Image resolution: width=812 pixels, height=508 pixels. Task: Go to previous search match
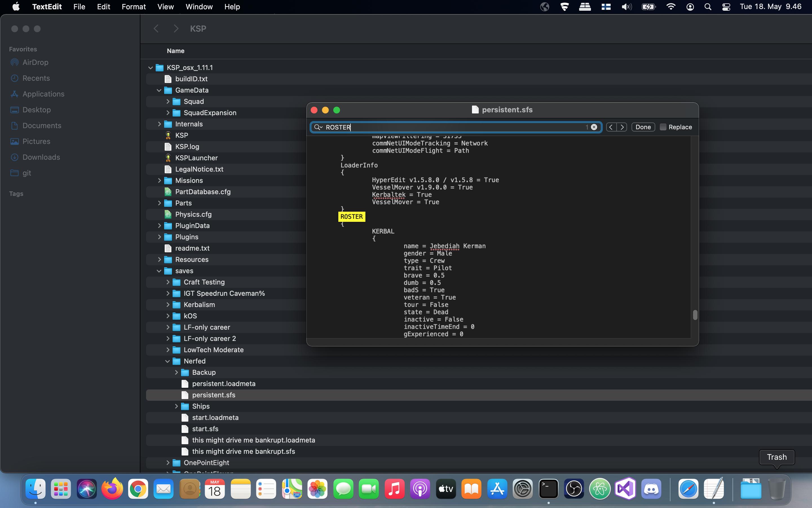tap(611, 127)
